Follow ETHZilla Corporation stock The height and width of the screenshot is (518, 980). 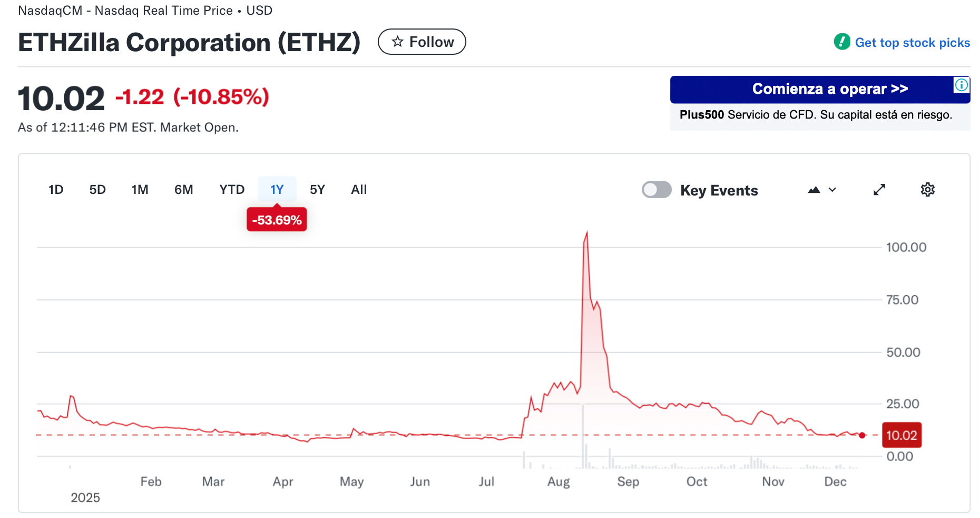422,42
